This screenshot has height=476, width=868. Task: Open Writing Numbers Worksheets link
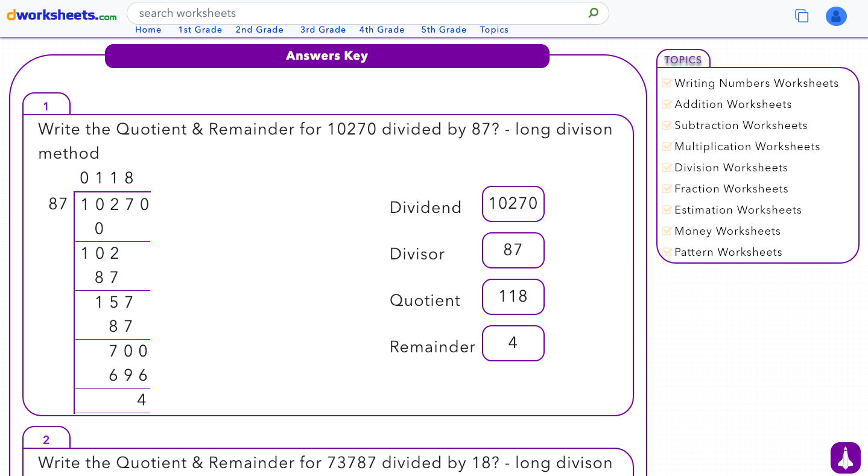pos(756,83)
